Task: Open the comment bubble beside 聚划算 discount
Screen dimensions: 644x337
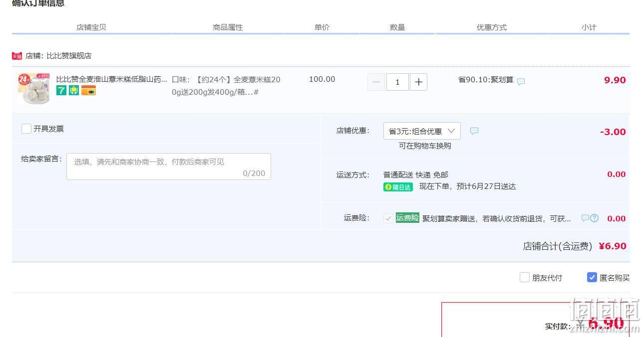Action: point(521,81)
